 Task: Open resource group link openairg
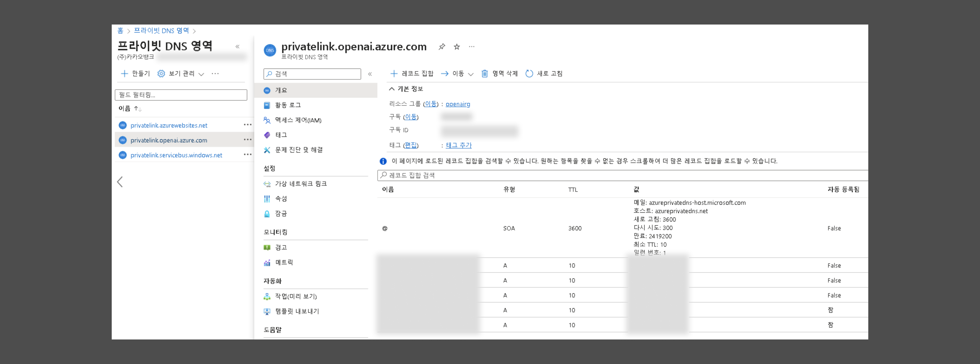[x=458, y=104]
